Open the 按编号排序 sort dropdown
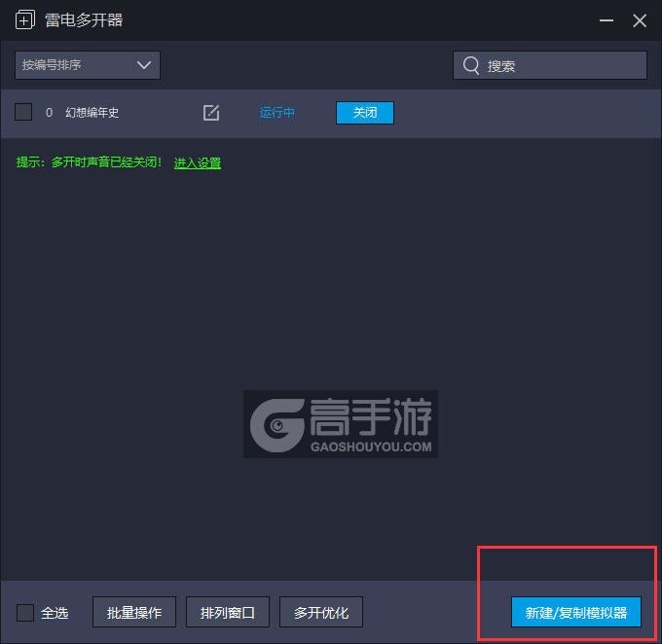The height and width of the screenshot is (644, 662). click(88, 65)
